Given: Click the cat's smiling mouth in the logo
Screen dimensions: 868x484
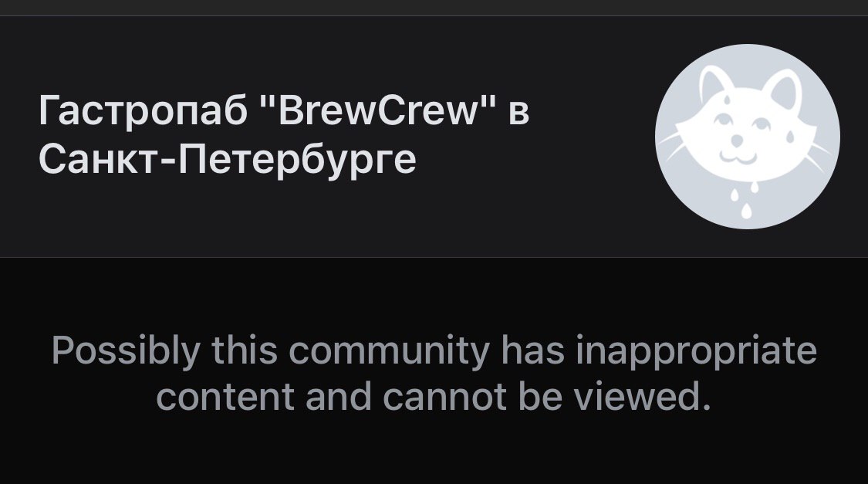Looking at the screenshot, I should [738, 157].
